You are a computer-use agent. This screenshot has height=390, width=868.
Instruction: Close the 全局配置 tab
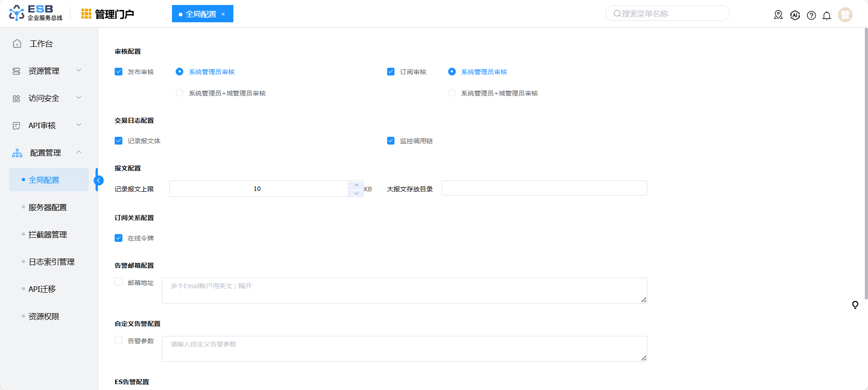[223, 14]
